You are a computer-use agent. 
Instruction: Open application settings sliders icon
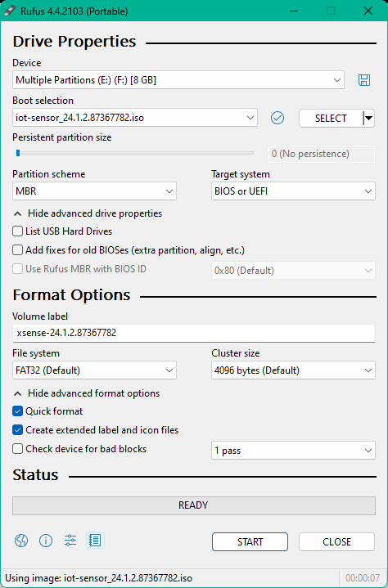[70, 541]
